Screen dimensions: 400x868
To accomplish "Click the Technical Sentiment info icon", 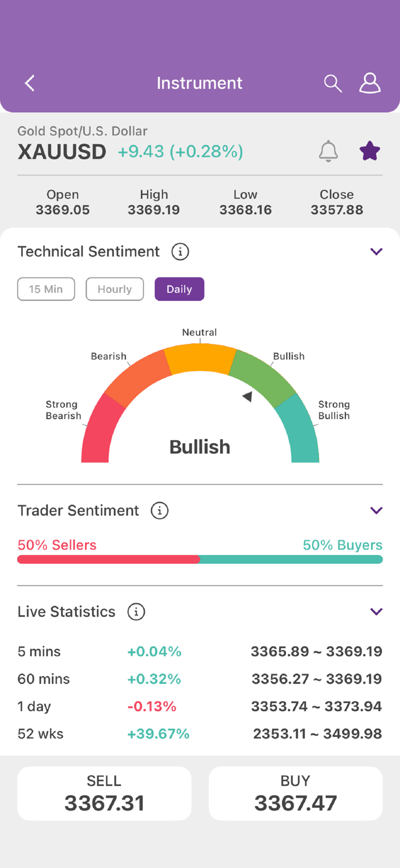I will pyautogui.click(x=180, y=252).
